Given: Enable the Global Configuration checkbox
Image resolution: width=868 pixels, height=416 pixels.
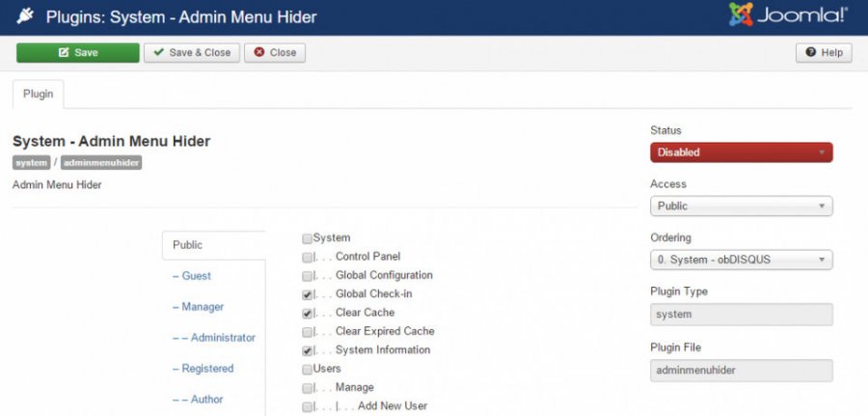Looking at the screenshot, I should (x=307, y=276).
